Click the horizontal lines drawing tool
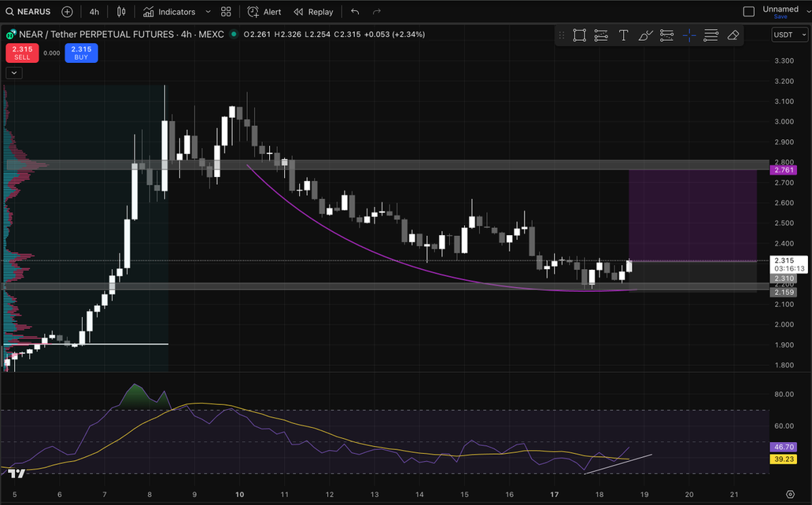 pos(711,35)
